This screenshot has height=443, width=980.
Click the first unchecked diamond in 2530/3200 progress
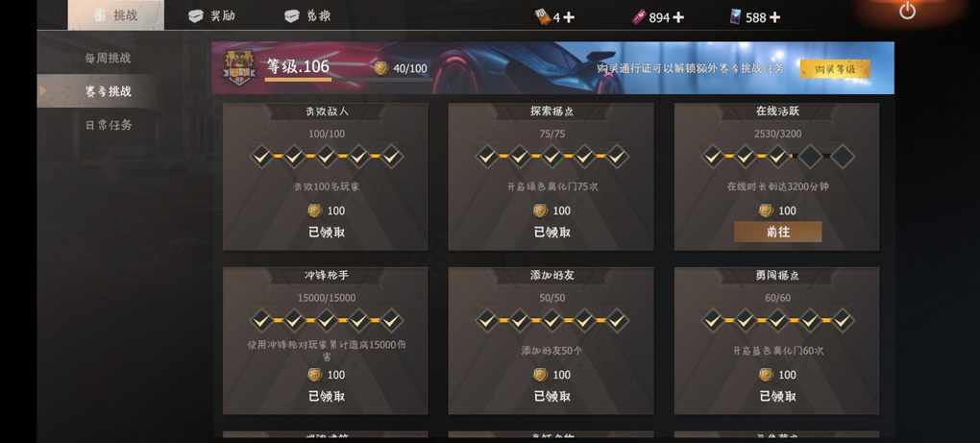tap(810, 157)
